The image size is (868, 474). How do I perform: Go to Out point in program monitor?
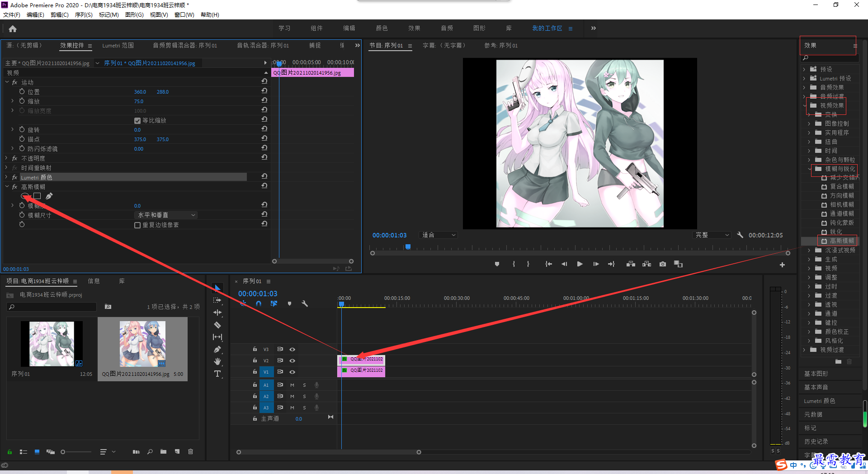point(611,264)
